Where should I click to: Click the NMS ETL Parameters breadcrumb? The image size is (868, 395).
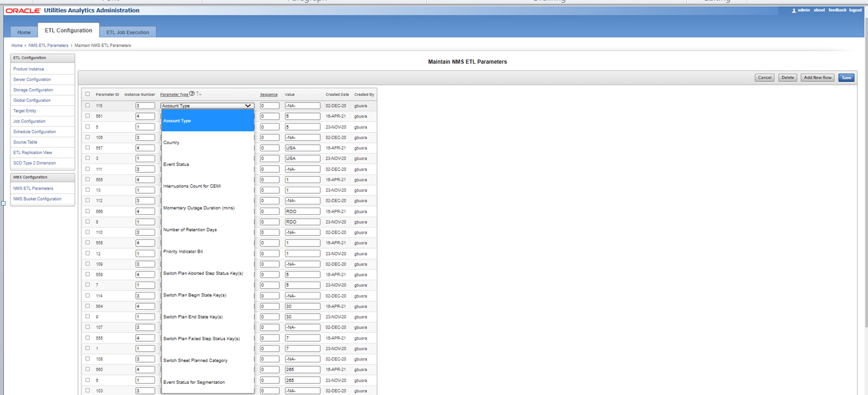coord(48,45)
